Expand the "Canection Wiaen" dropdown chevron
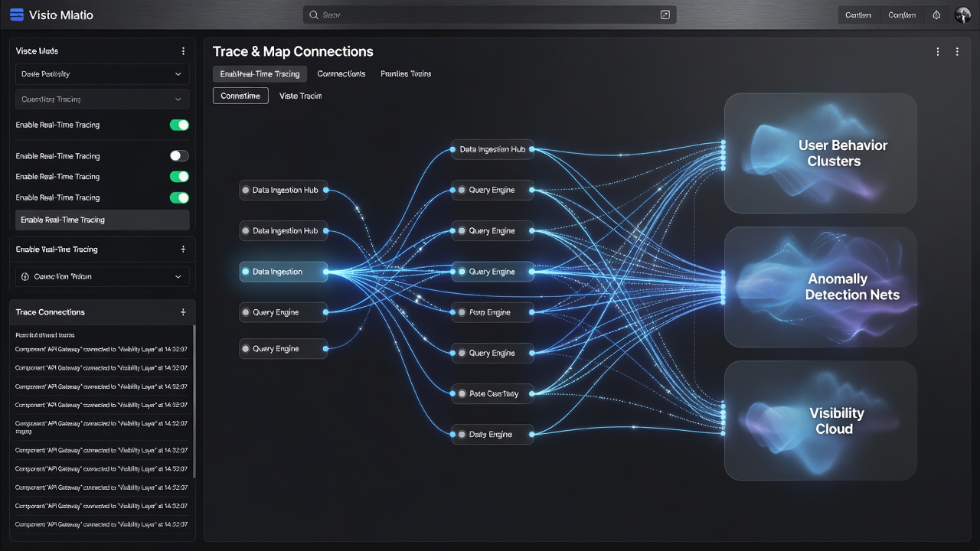Screen dimensions: 980x551 pyautogui.click(x=178, y=276)
